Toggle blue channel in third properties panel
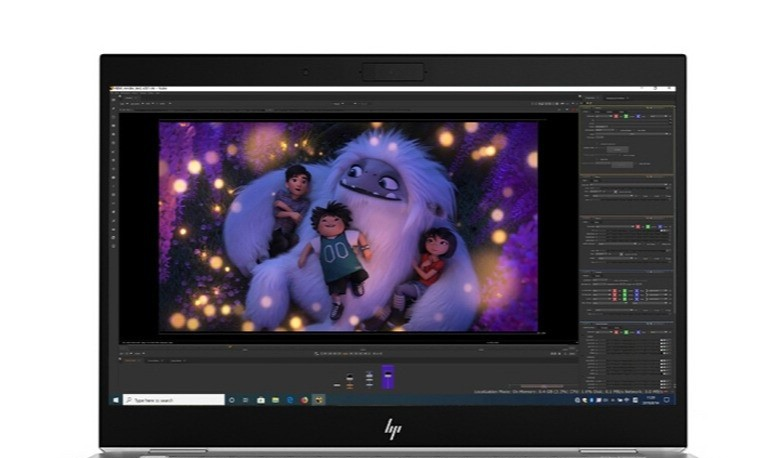This screenshot has height=458, width=782. click(x=660, y=227)
